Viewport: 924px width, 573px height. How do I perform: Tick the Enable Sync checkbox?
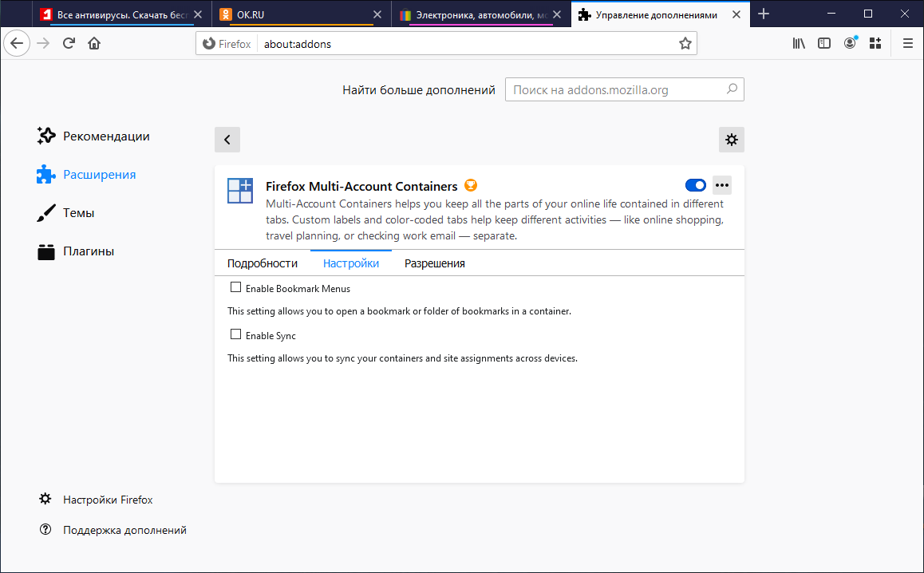tap(235, 334)
